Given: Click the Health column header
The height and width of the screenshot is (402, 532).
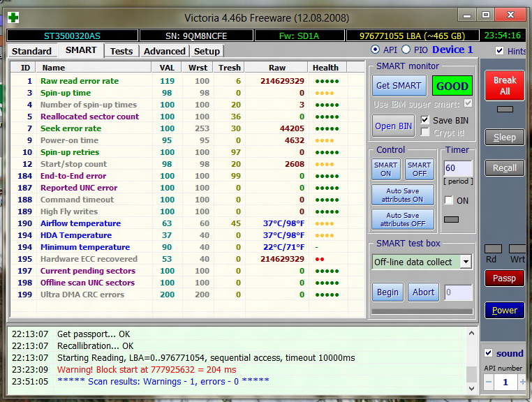Looking at the screenshot, I should pos(325,68).
